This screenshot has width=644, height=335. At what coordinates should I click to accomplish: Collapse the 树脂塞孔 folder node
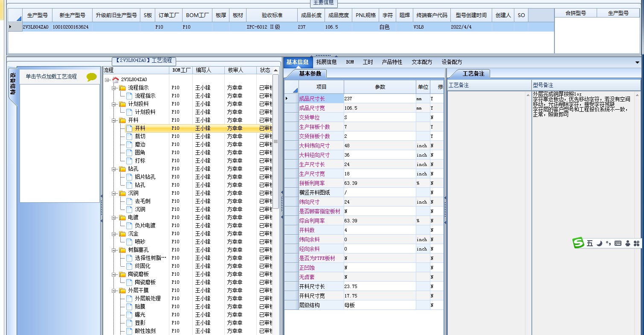[114, 250]
